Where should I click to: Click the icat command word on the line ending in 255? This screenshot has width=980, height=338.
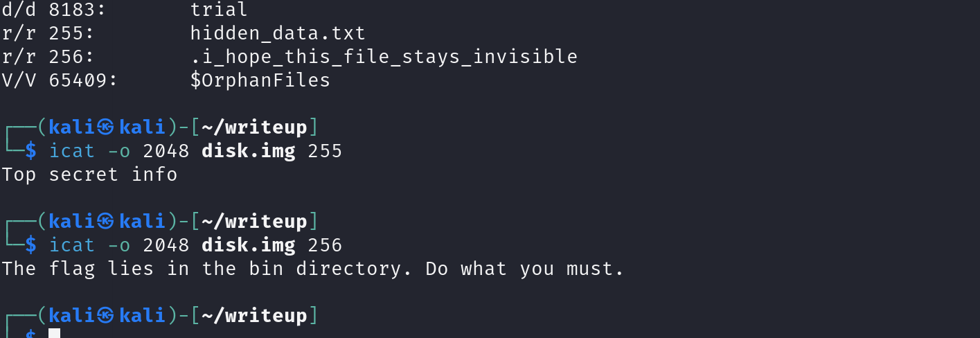(x=72, y=150)
